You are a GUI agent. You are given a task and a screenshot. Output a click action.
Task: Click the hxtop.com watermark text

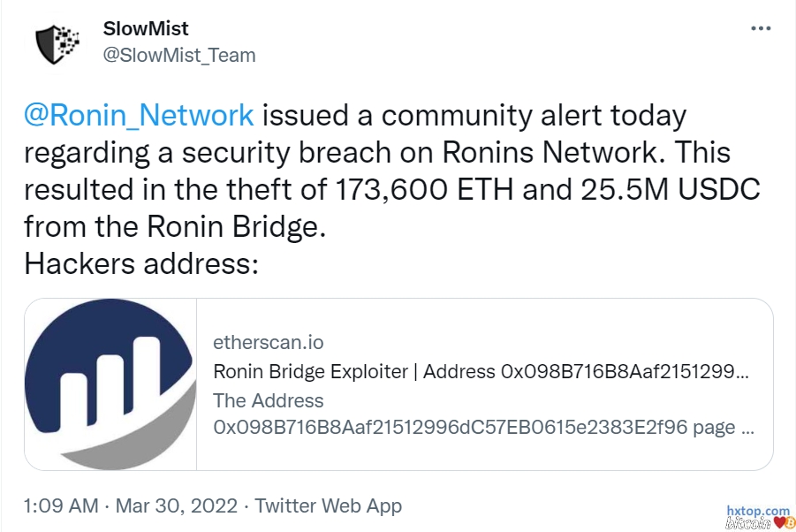point(757,511)
